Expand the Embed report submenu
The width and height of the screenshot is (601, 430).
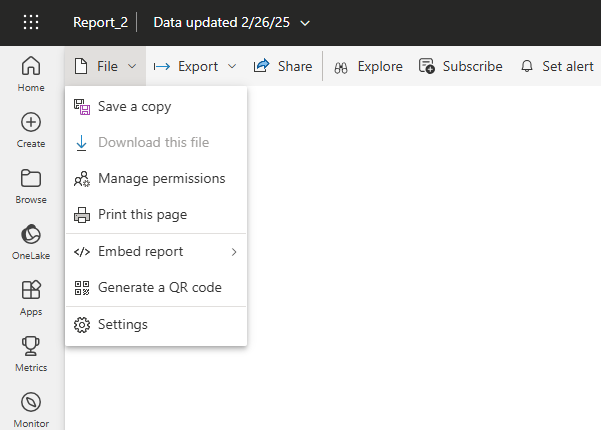(155, 252)
